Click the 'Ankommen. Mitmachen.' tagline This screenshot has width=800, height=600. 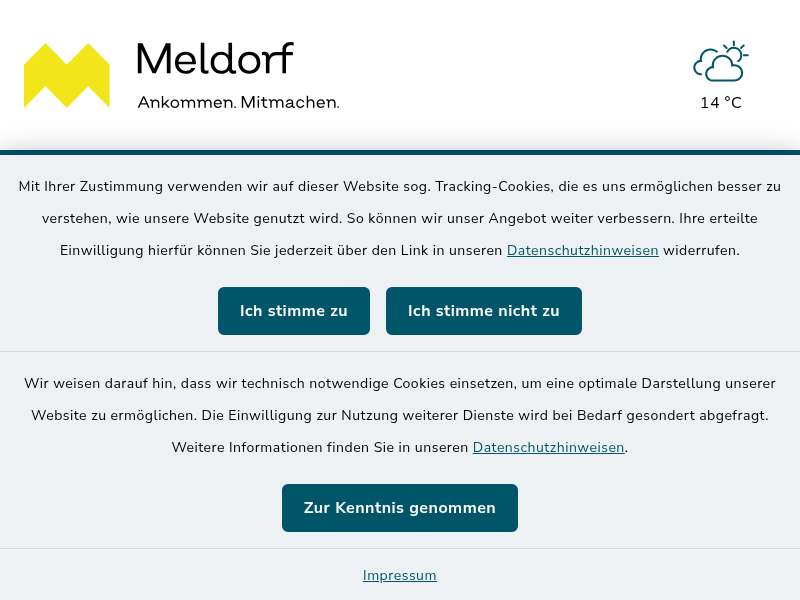coord(238,102)
